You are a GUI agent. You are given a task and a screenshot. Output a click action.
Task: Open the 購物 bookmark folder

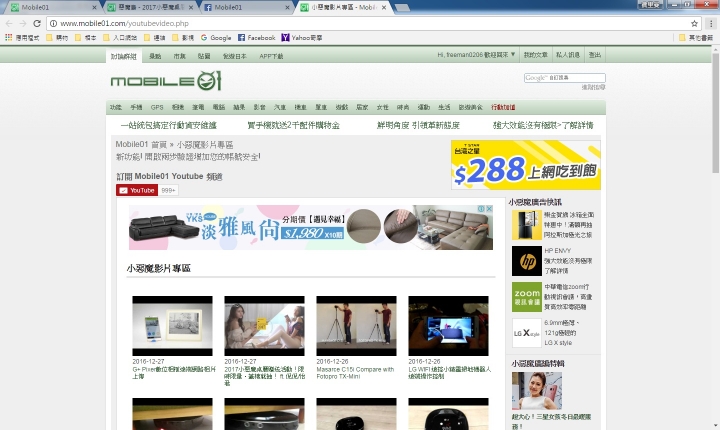57,38
